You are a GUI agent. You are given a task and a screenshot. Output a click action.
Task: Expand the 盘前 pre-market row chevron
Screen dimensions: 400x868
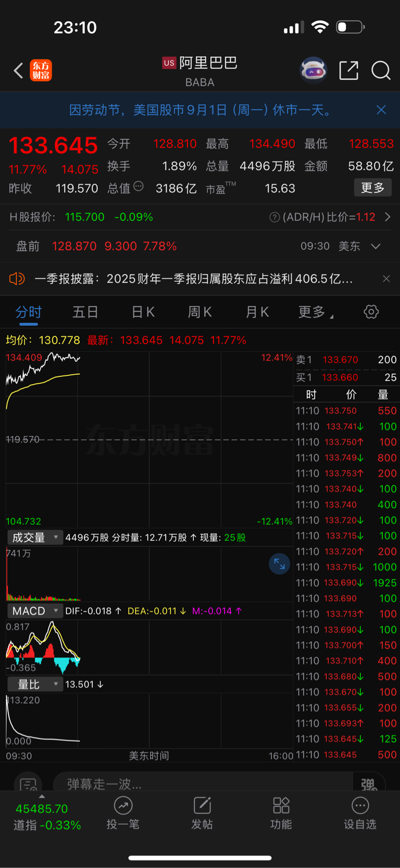tap(376, 246)
